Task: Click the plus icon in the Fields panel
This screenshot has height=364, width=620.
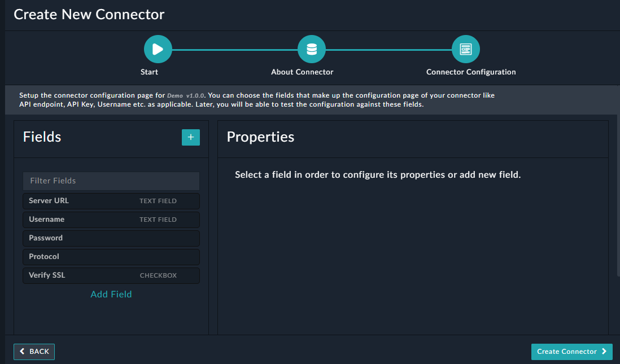Action: click(x=190, y=137)
